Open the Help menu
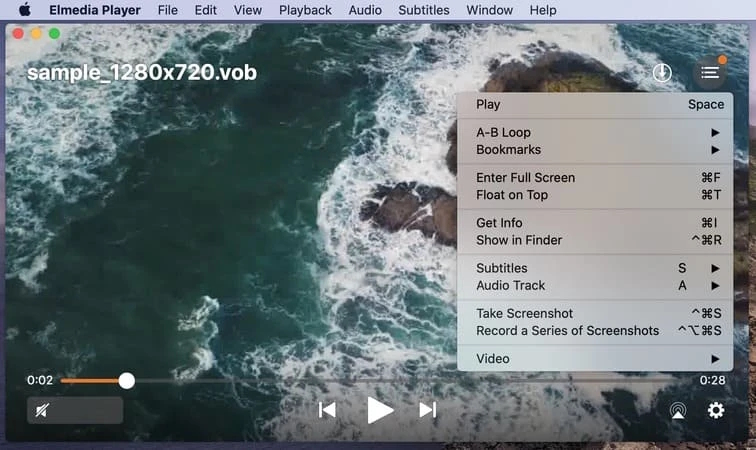This screenshot has height=450, width=756. coord(543,10)
